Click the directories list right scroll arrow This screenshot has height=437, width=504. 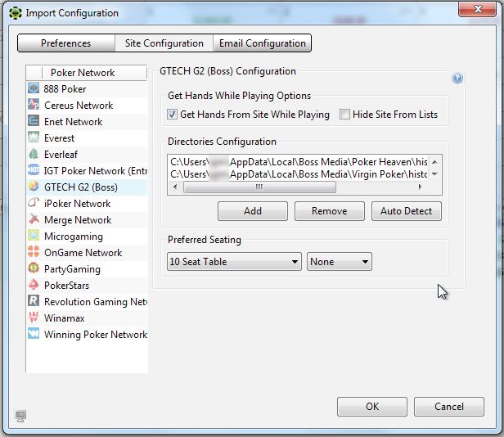tap(420, 187)
